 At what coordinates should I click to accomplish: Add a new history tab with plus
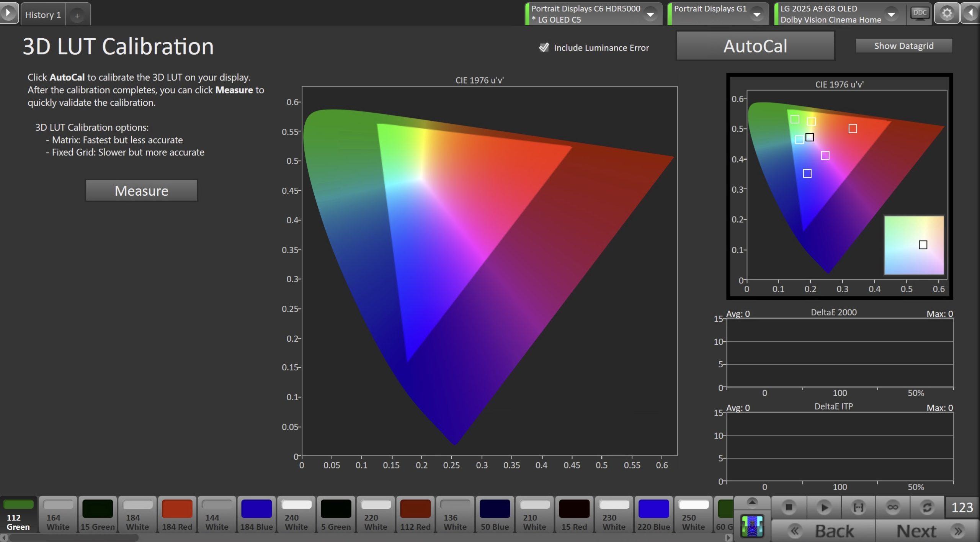coord(77,16)
